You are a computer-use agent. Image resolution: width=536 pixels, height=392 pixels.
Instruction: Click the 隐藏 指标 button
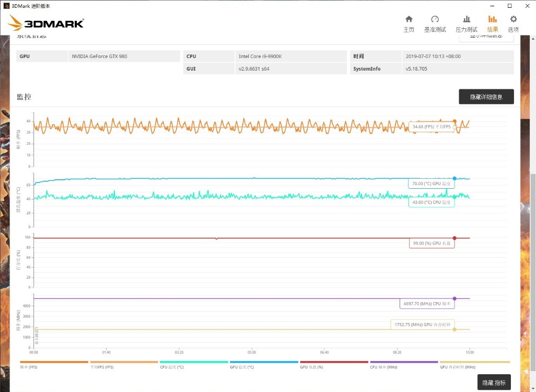[494, 383]
